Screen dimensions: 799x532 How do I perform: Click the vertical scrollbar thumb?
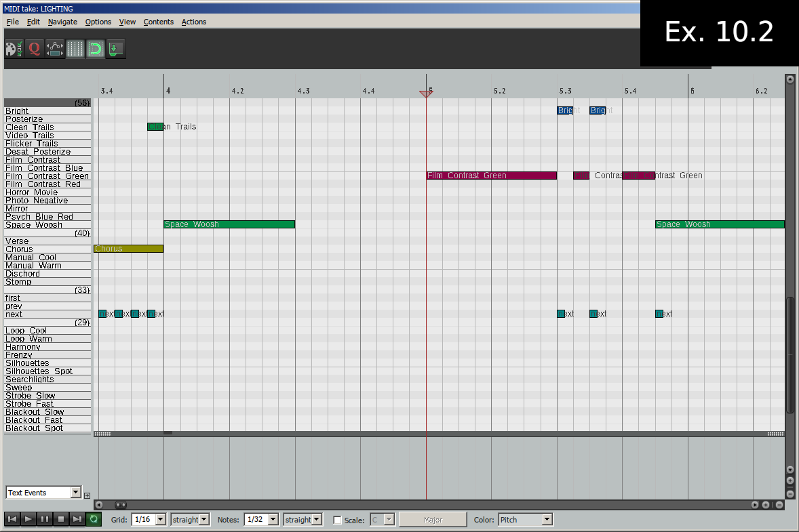pyautogui.click(x=790, y=355)
